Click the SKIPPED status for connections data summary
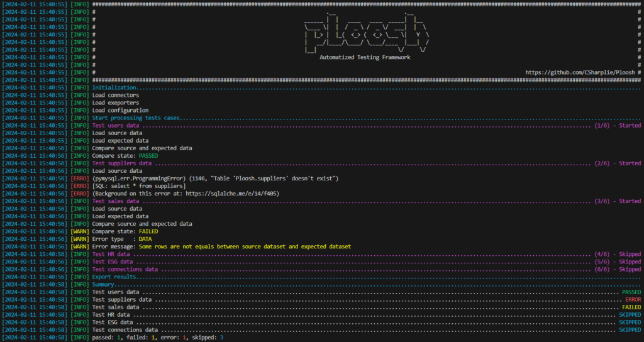Screen dimensions: 644x342 [630, 329]
